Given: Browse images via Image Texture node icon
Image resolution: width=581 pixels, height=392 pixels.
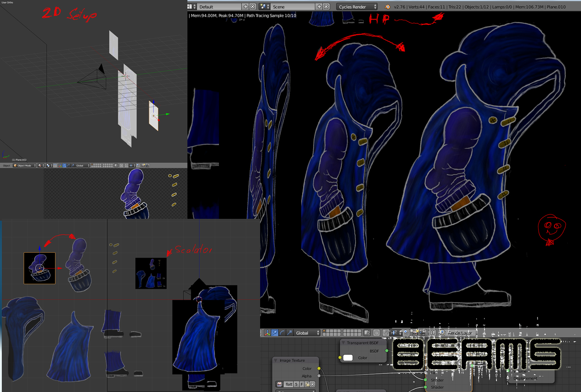Looking at the screenshot, I should [279, 384].
